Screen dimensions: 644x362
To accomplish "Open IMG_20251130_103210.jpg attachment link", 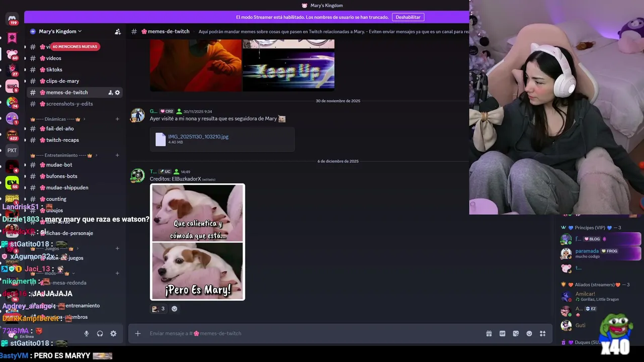I will tap(198, 136).
